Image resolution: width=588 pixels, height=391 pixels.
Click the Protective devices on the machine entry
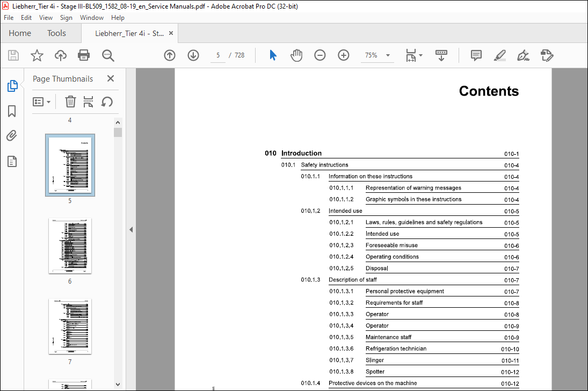(x=410, y=383)
